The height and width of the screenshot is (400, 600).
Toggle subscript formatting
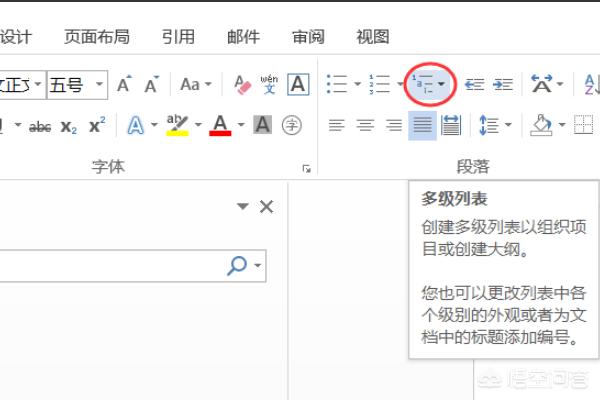click(68, 126)
